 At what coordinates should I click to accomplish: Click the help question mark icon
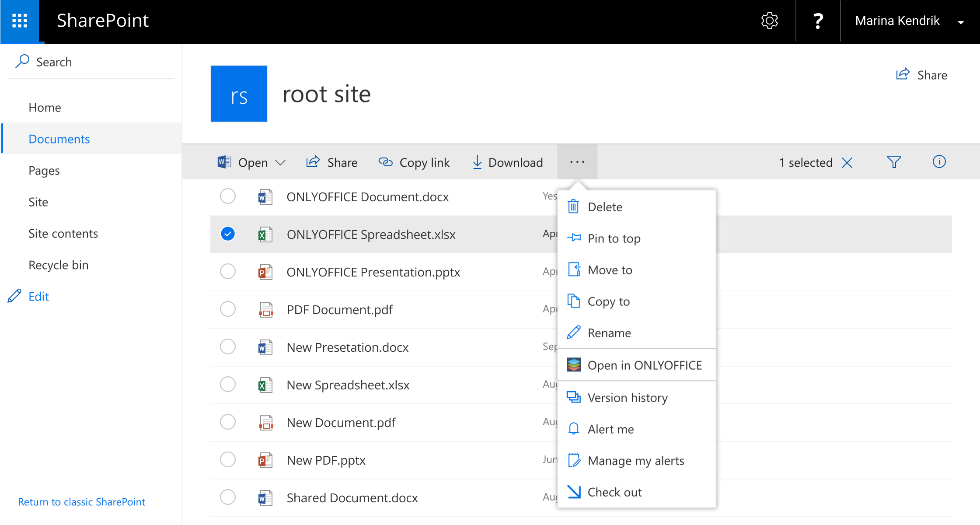pyautogui.click(x=818, y=21)
